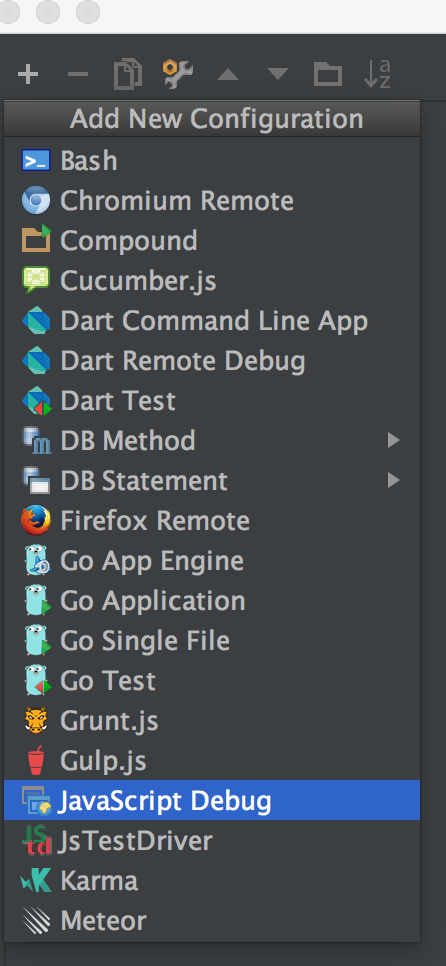Click the Move Down arrow icon
The height and width of the screenshot is (966, 446).
click(278, 75)
